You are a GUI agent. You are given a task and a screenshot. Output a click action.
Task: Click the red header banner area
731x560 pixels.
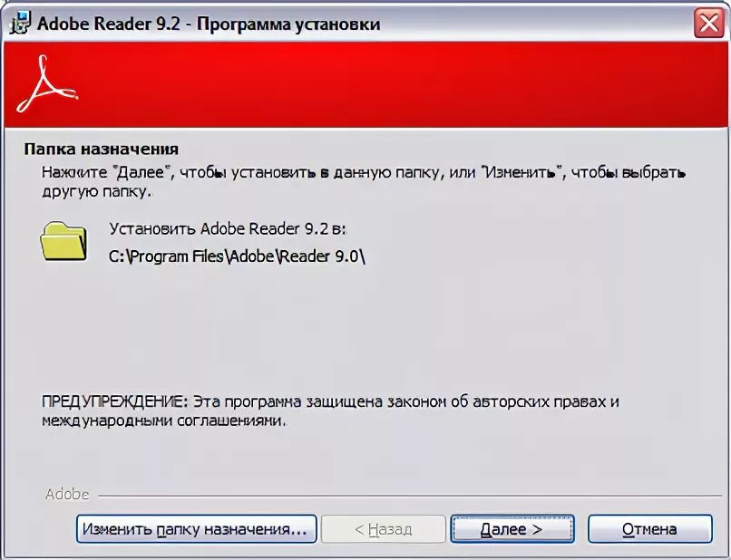365,84
